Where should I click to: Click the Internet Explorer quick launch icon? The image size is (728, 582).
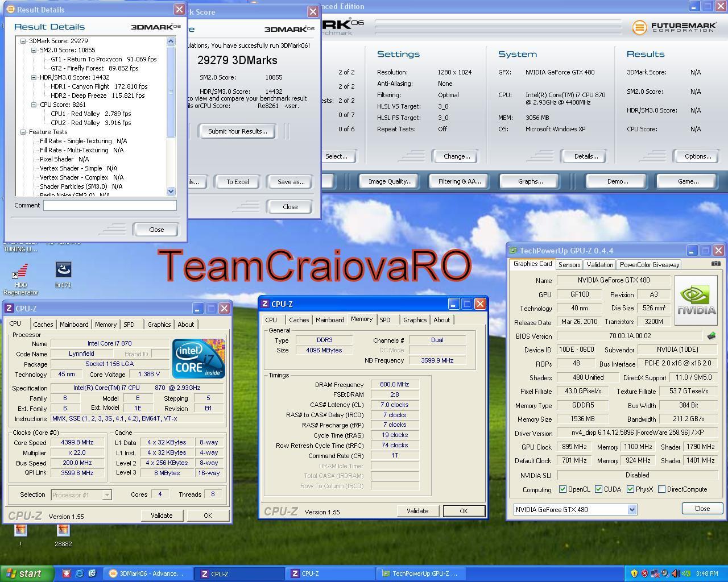click(79, 573)
